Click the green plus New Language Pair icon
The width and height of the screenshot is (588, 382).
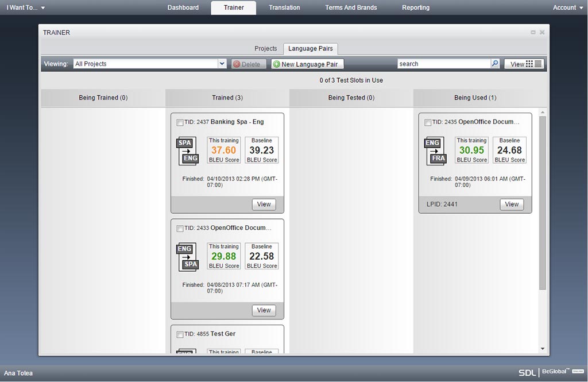pos(276,64)
